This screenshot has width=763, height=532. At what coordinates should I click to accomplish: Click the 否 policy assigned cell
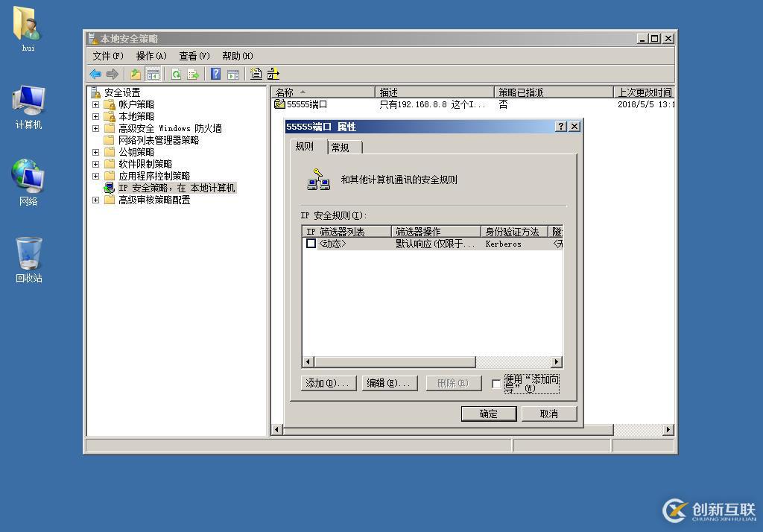[503, 104]
